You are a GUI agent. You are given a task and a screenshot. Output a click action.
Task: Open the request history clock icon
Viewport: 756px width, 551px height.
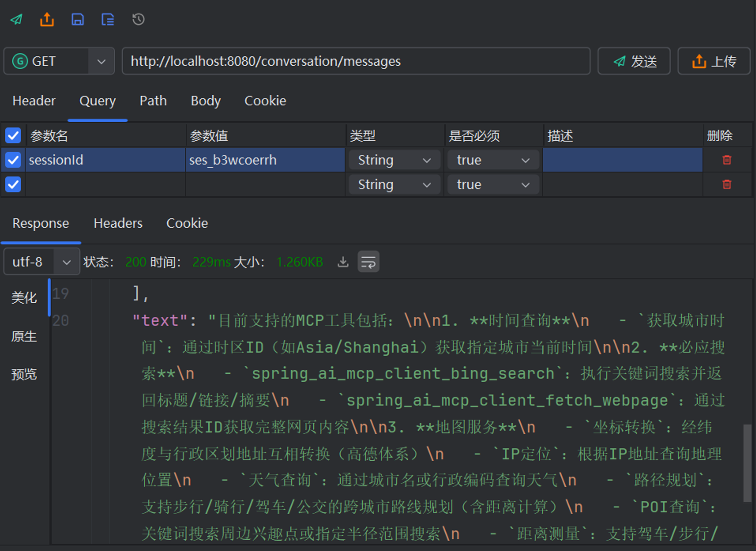pyautogui.click(x=138, y=20)
